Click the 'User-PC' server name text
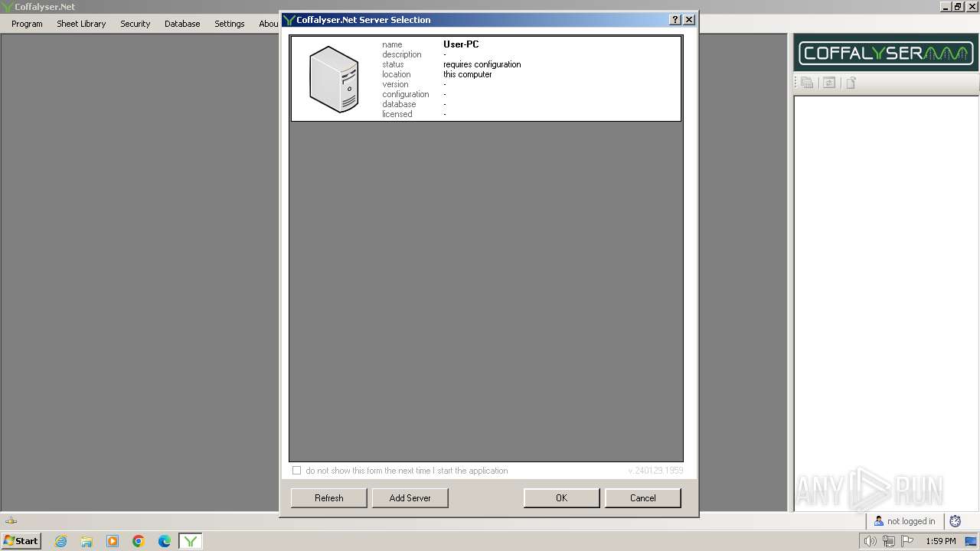The image size is (980, 551). click(x=461, y=44)
